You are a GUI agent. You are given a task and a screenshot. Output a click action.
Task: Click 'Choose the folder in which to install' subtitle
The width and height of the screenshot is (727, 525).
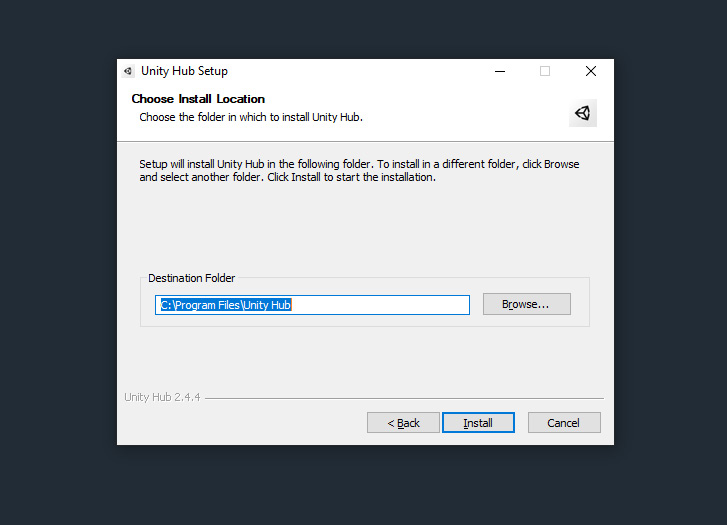[x=251, y=117]
